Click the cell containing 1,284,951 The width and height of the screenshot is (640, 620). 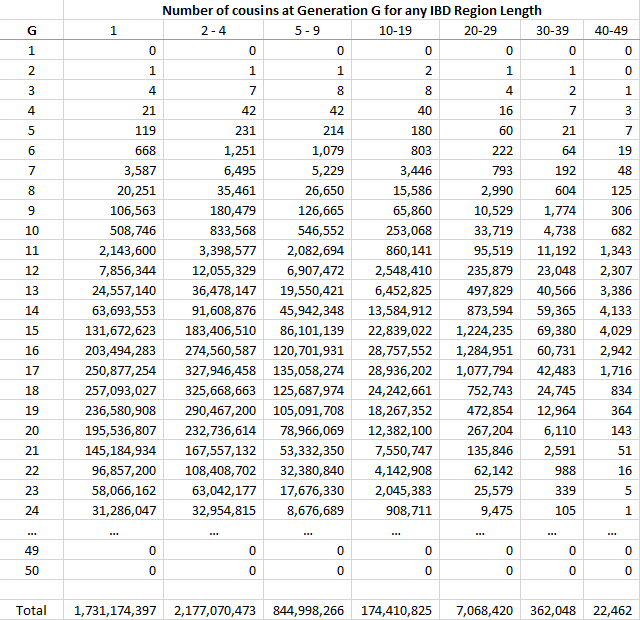click(480, 350)
